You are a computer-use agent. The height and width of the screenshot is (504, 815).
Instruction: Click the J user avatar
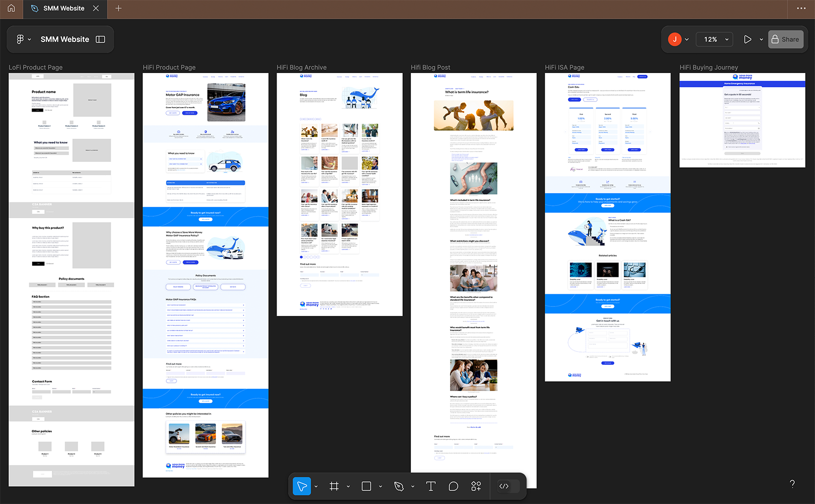pyautogui.click(x=675, y=39)
